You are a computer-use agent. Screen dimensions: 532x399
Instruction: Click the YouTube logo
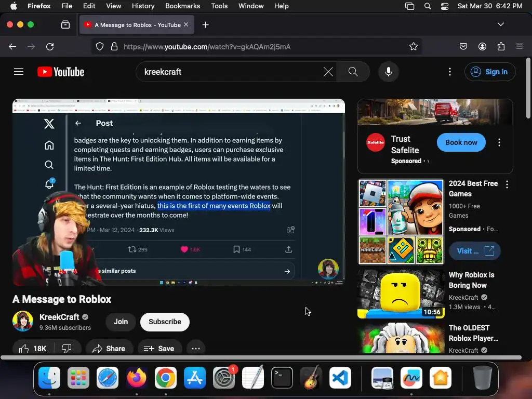click(61, 72)
